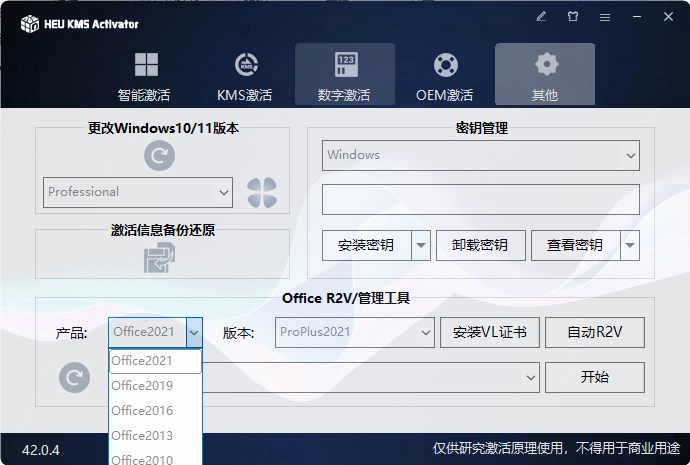Click the refresh icon under 更改Windows10/11版本
Image resolution: width=690 pixels, height=465 pixels.
pyautogui.click(x=159, y=156)
